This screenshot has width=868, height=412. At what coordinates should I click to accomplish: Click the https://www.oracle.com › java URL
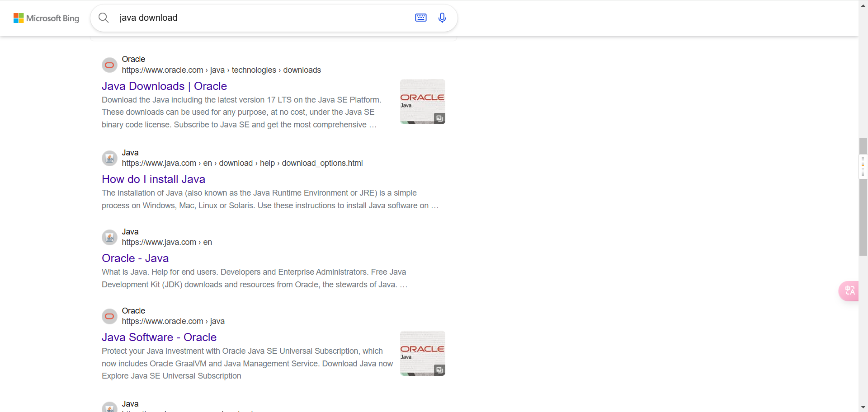[x=173, y=321]
